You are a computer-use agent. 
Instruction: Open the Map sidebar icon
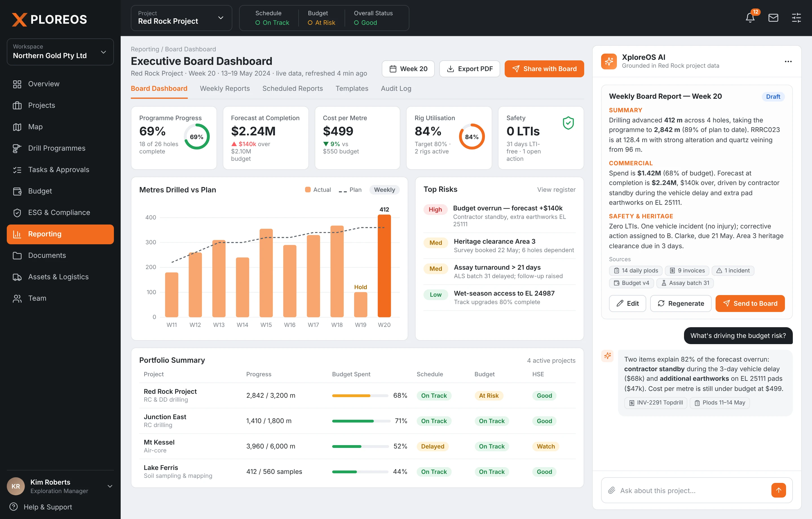17,127
